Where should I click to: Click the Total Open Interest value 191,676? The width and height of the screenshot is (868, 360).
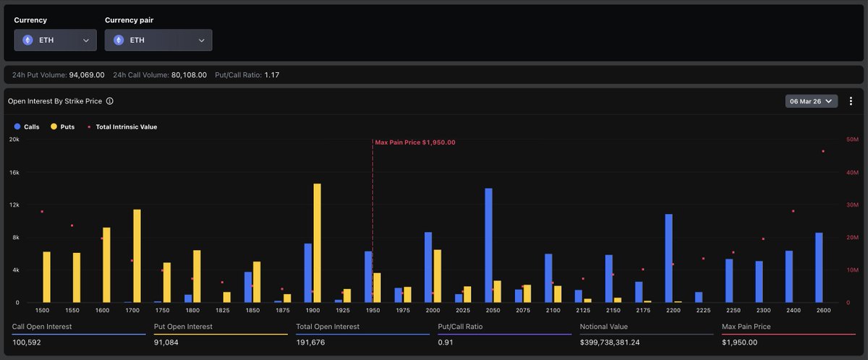pos(312,343)
